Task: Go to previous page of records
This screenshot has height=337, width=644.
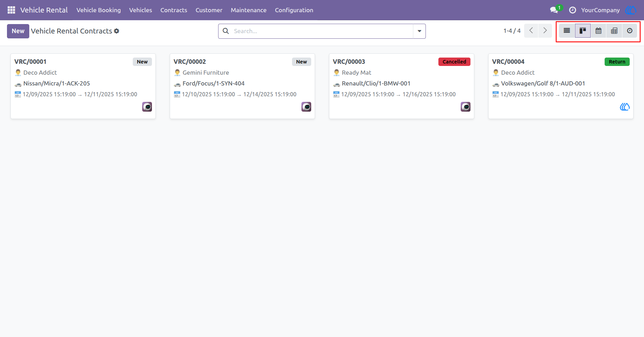Action: click(x=531, y=31)
